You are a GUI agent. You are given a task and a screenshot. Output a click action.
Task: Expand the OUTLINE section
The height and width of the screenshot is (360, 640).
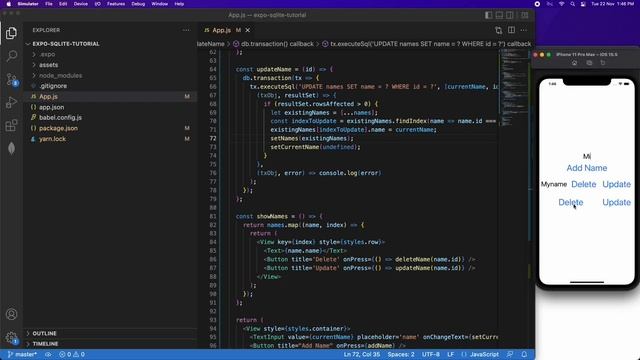coord(44,333)
